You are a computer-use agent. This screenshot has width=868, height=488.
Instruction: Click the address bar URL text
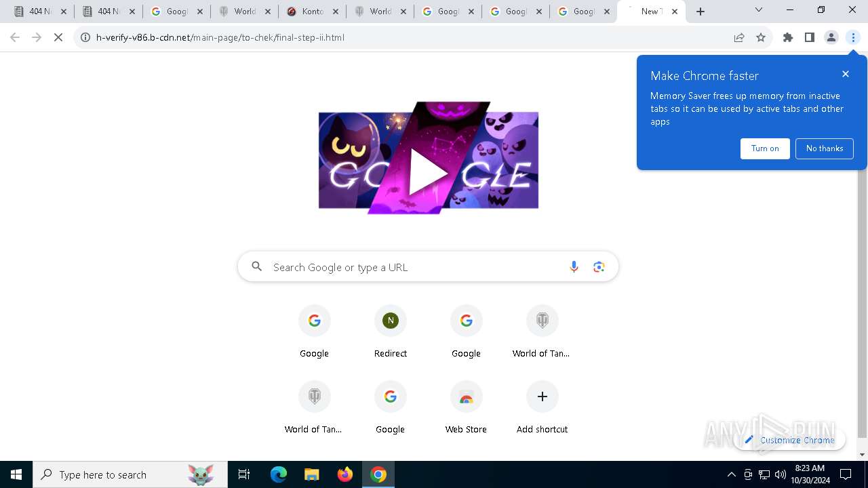pos(220,38)
